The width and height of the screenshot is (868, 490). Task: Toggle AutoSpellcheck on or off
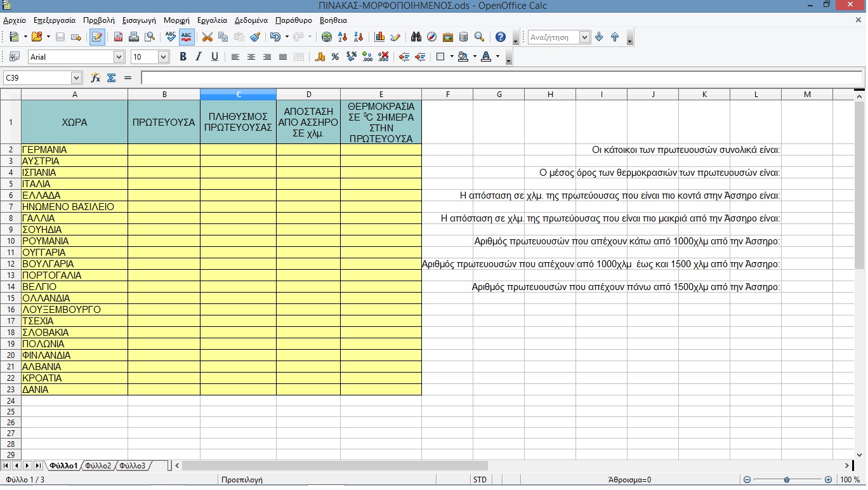point(187,37)
